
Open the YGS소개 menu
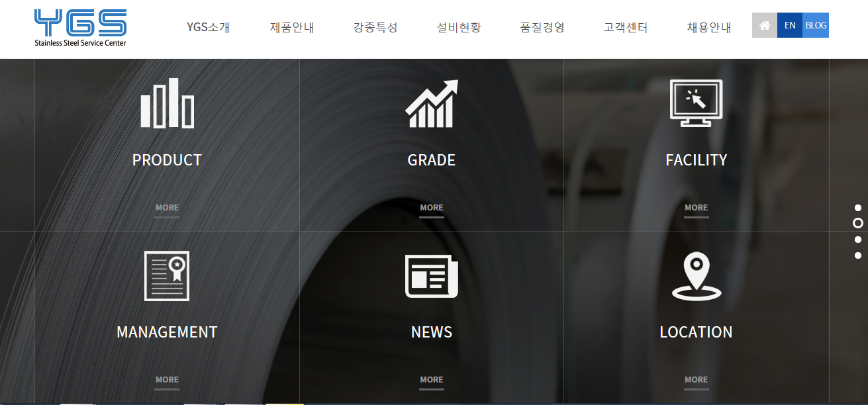click(208, 27)
